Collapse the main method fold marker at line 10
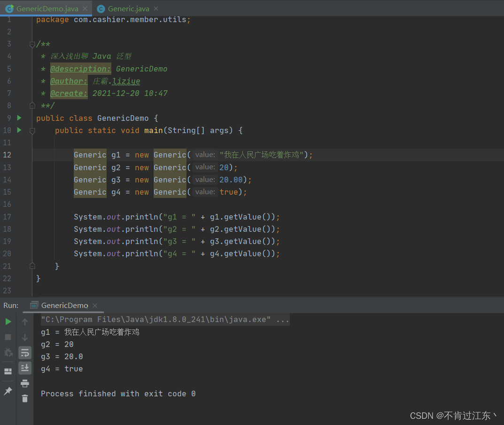 point(32,131)
